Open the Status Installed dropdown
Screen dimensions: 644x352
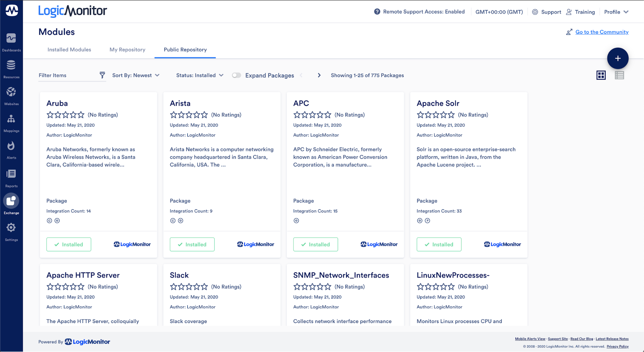[200, 75]
